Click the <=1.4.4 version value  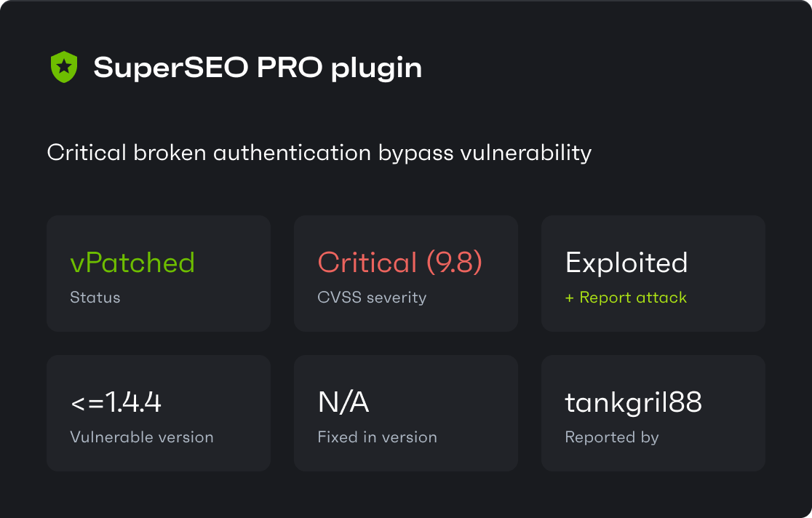click(116, 402)
